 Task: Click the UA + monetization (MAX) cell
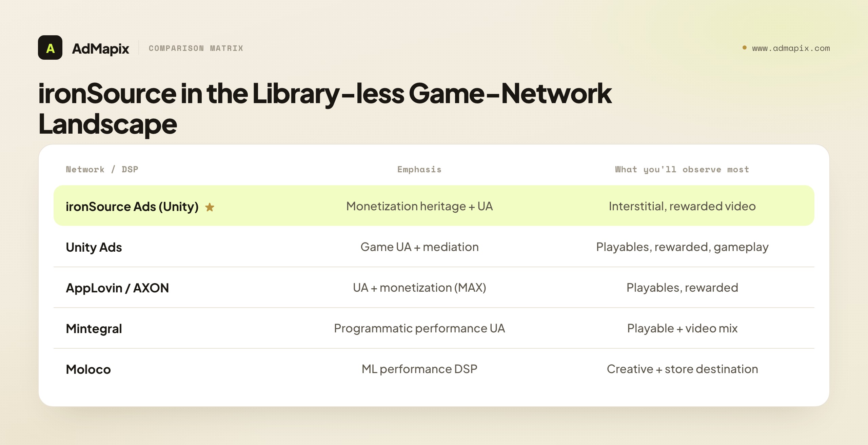click(419, 288)
